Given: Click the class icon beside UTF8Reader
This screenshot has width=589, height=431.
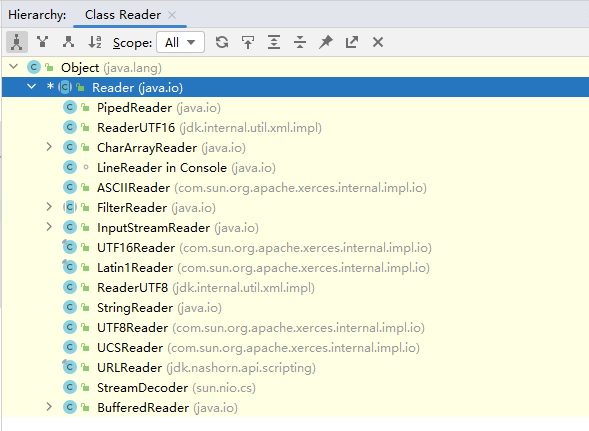Looking at the screenshot, I should (x=70, y=327).
